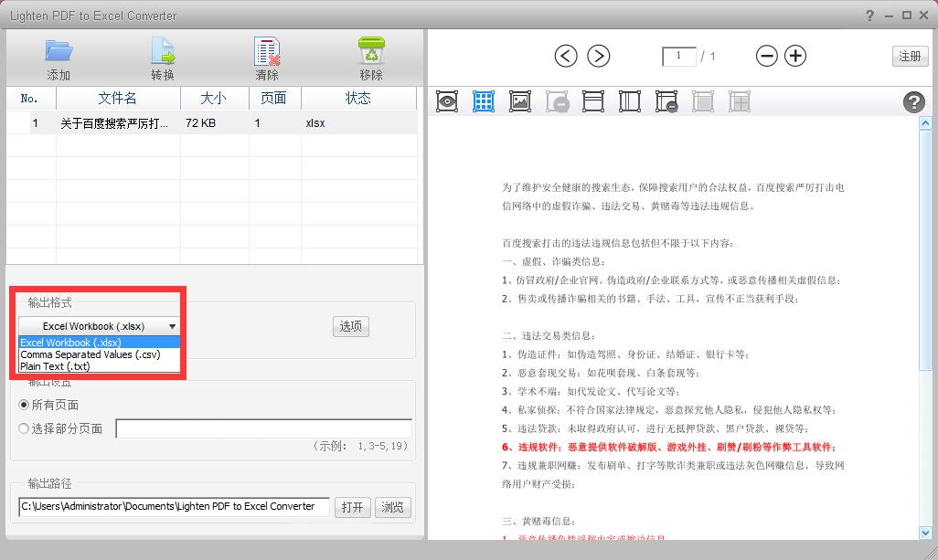Click the remove table lines icon
938x560 pixels.
click(666, 101)
